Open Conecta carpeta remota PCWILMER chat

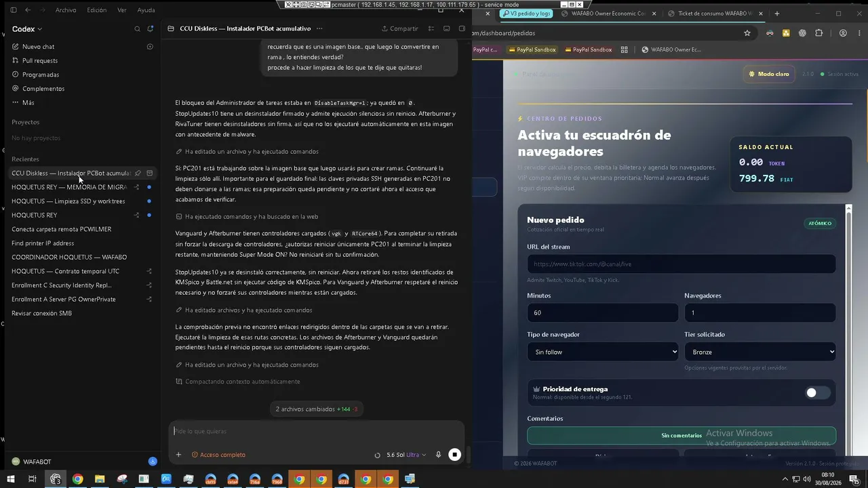point(62,229)
